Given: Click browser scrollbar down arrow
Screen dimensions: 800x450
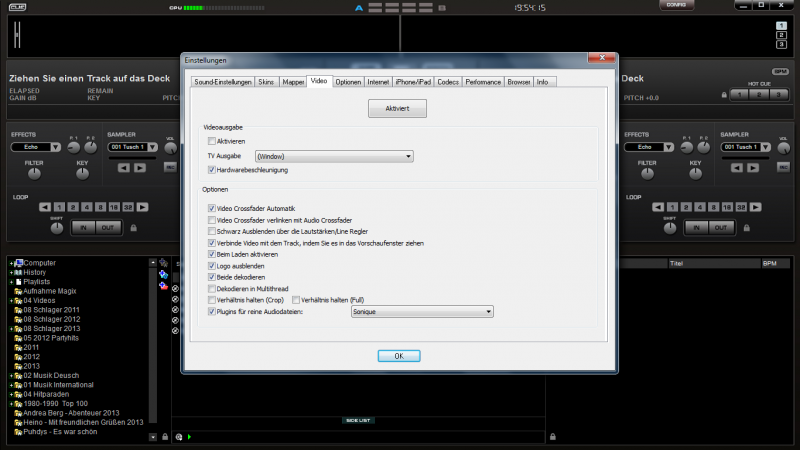Looking at the screenshot, I should [x=153, y=437].
